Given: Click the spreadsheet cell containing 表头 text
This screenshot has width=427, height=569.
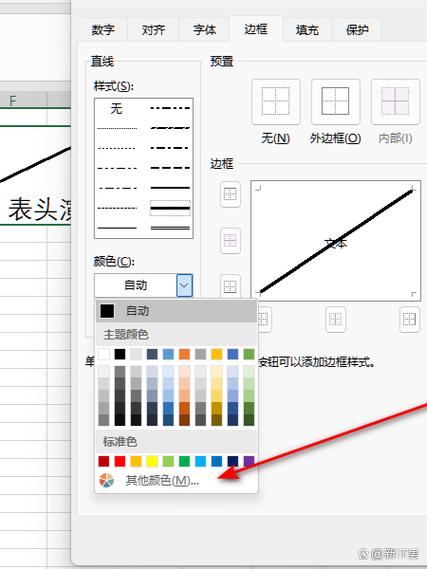Looking at the screenshot, I should coord(35,175).
